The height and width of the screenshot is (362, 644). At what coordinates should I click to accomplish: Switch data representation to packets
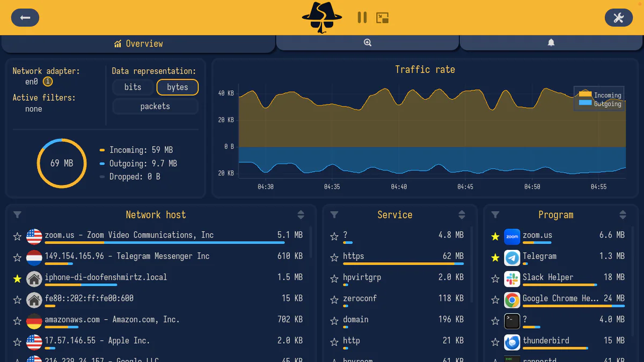[x=155, y=106]
